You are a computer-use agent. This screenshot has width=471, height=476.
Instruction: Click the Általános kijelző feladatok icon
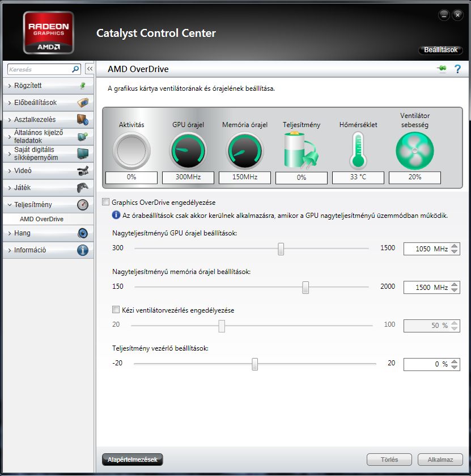click(83, 137)
